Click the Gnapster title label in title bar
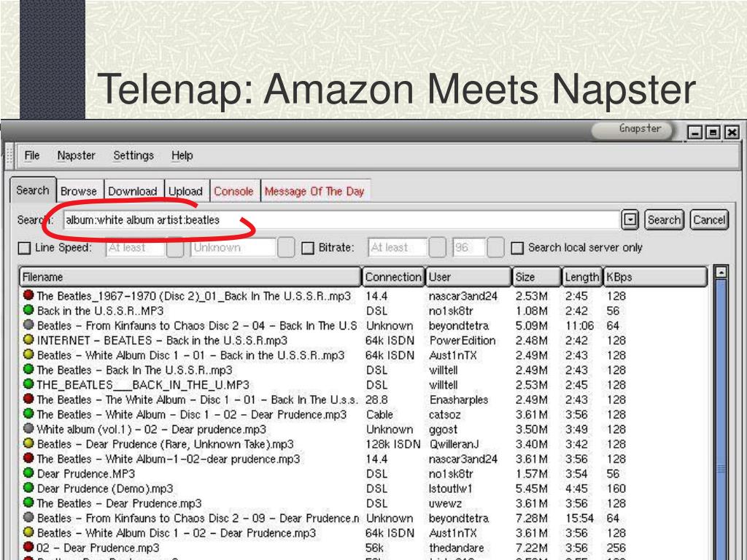The height and width of the screenshot is (560, 747). pos(640,129)
